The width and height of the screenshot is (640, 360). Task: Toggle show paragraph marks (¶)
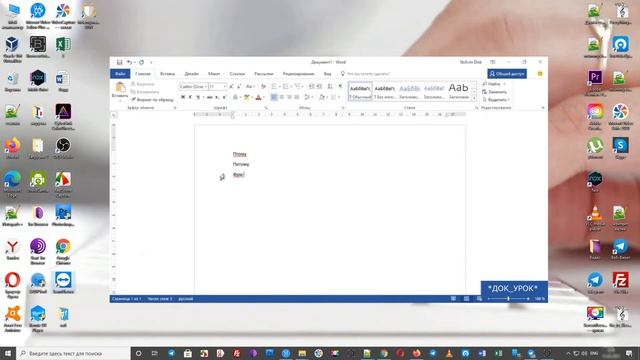point(340,87)
